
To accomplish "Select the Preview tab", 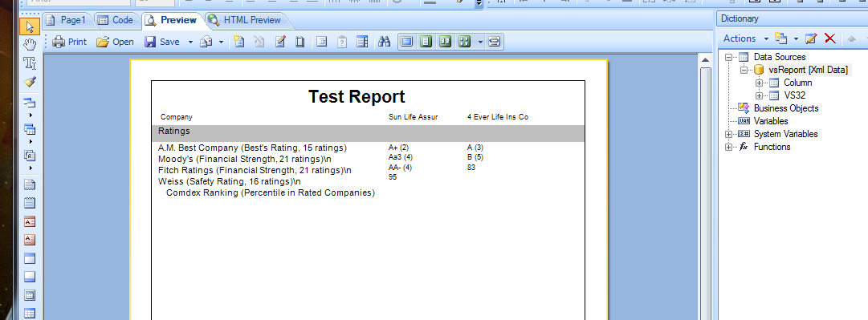I will tap(171, 20).
